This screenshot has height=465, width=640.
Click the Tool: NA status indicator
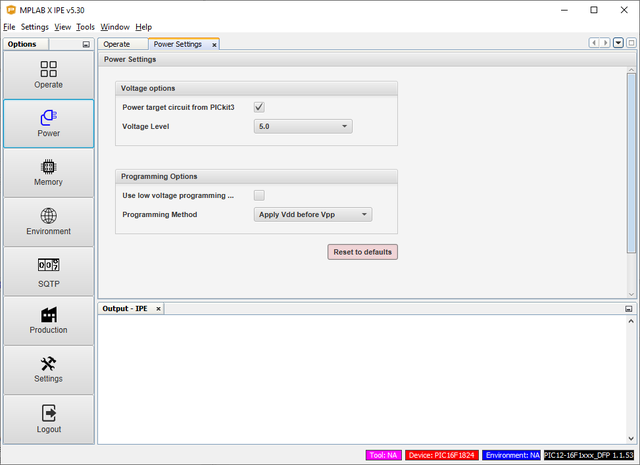click(x=384, y=455)
